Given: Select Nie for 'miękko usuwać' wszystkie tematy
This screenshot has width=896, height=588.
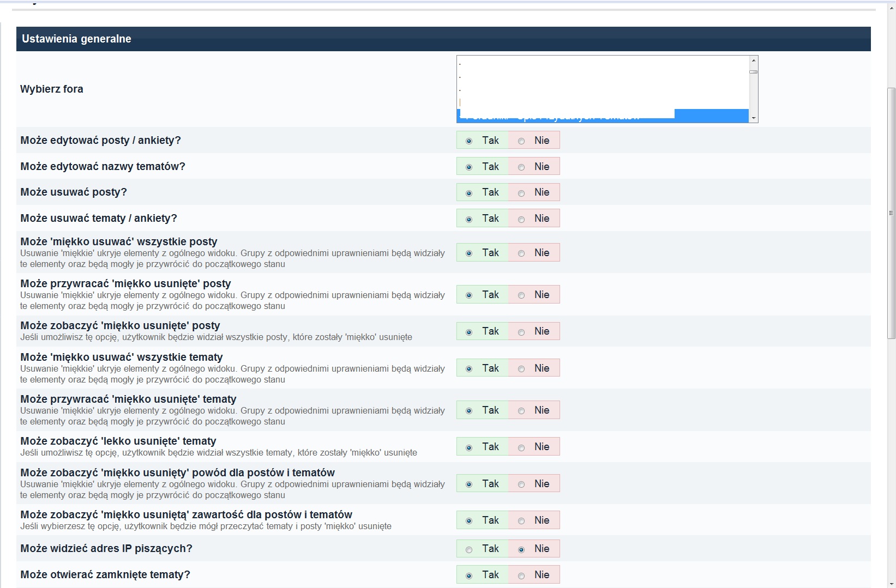Looking at the screenshot, I should [521, 369].
